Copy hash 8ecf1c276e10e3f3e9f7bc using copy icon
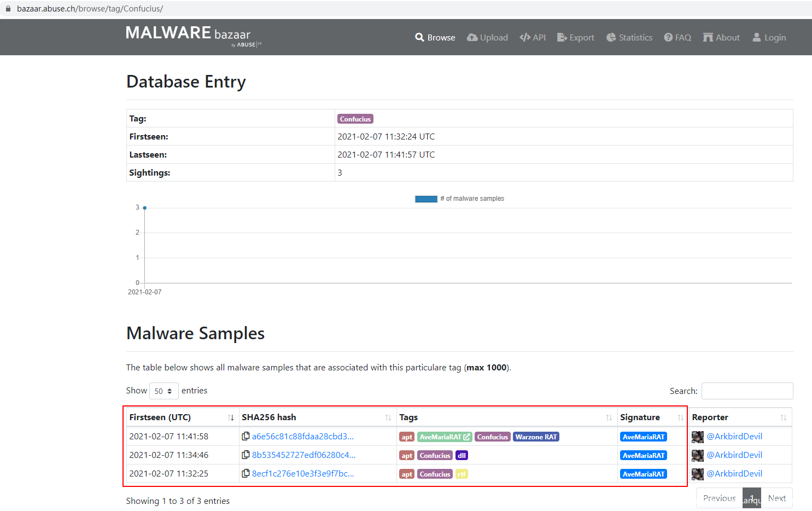The height and width of the screenshot is (511, 812). [246, 473]
